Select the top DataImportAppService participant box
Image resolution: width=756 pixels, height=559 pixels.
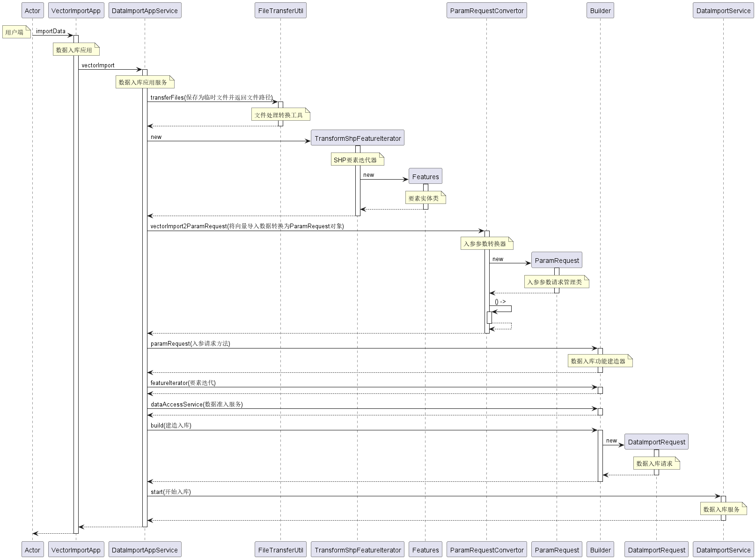[145, 11]
